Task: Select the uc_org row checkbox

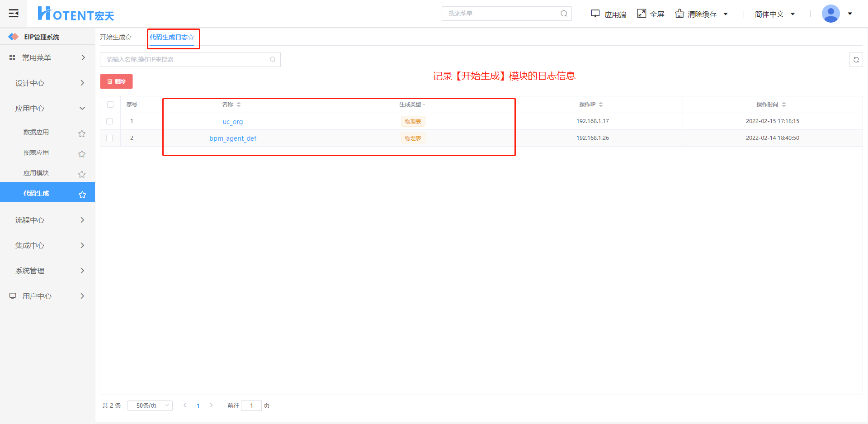Action: (x=109, y=121)
